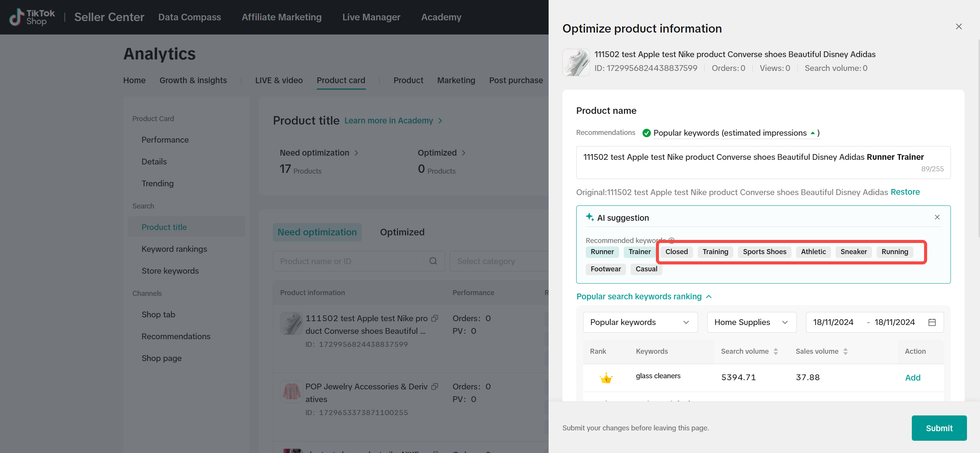Click the Submit button
This screenshot has width=980, height=453.
pyautogui.click(x=939, y=428)
